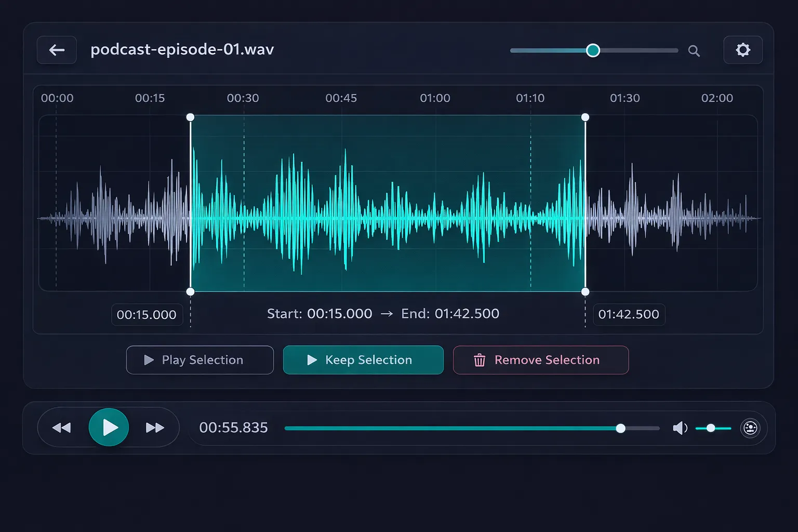The image size is (798, 532).
Task: Open settings via the gear icon
Action: 743,50
